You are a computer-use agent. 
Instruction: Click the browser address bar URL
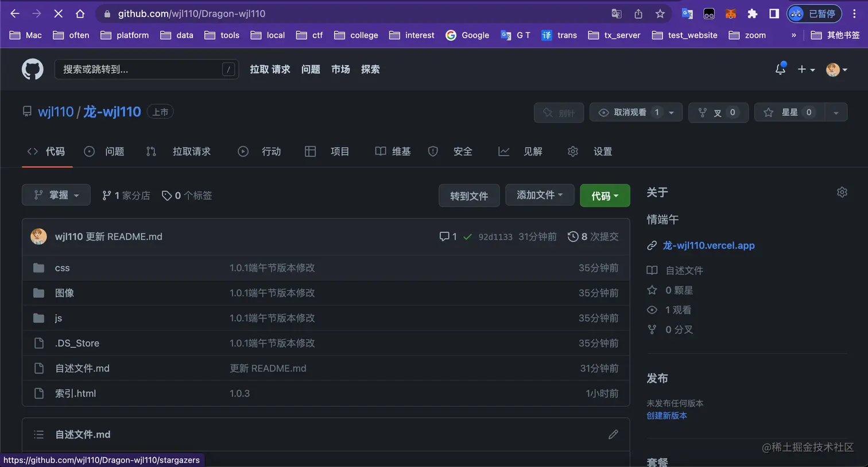click(192, 14)
